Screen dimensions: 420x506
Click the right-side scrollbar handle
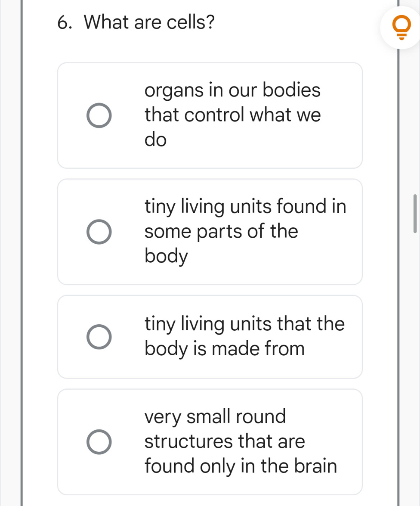(415, 214)
